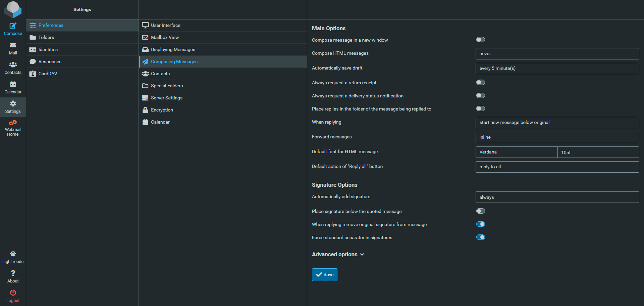The width and height of the screenshot is (644, 306).
Task: Open the When replying dropdown
Action: pyautogui.click(x=557, y=123)
